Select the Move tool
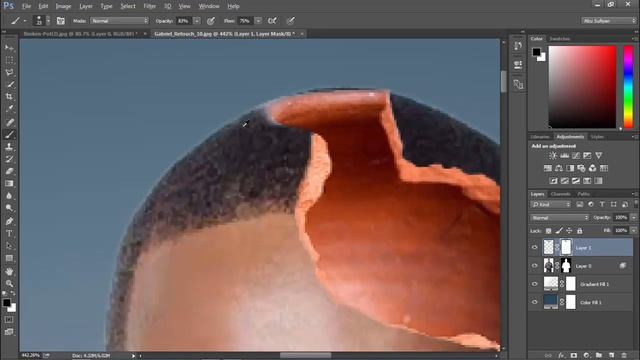 click(9, 48)
